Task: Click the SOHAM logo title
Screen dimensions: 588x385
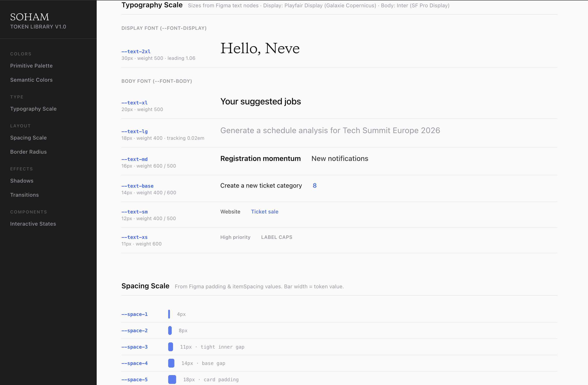Action: click(30, 17)
